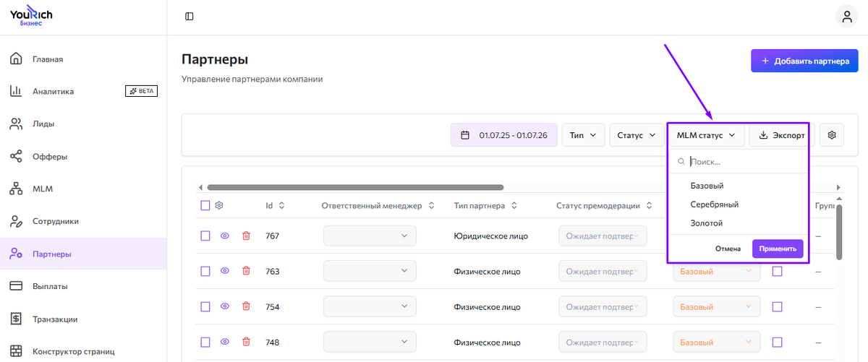Click Юридическое лицо cell in row 767
868x362 pixels.
(490, 236)
